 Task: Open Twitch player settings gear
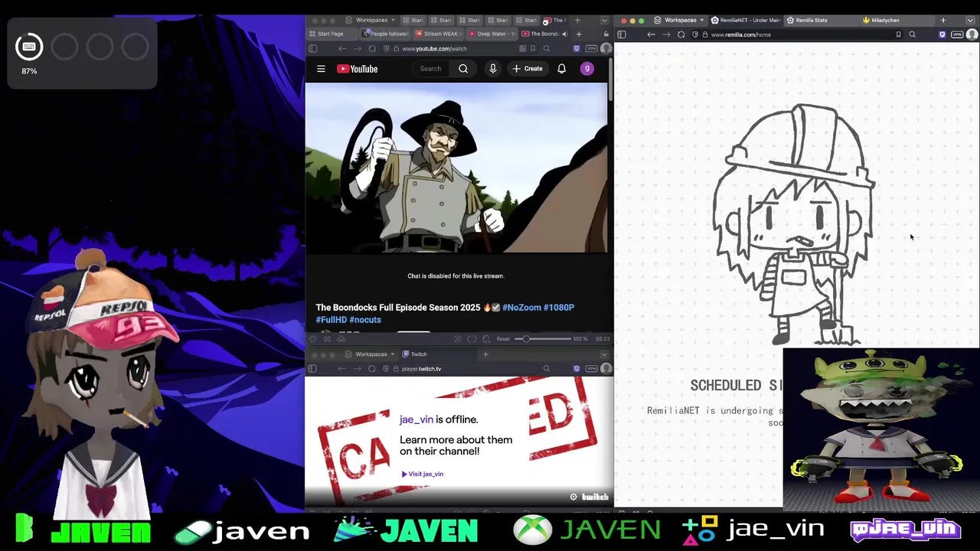pos(573,497)
